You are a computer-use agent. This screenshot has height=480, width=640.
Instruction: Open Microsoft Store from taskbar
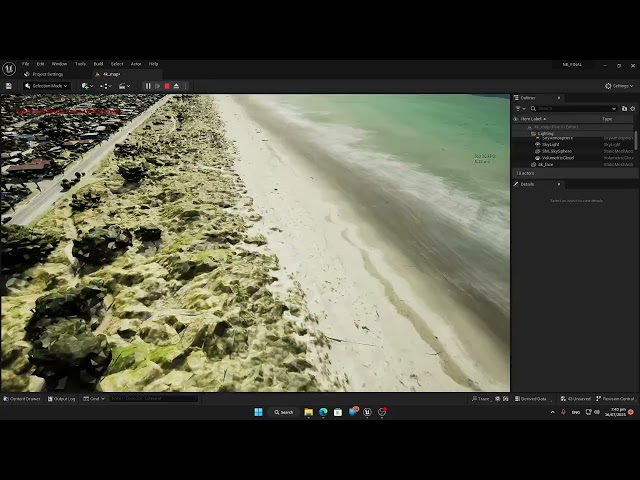(338, 412)
